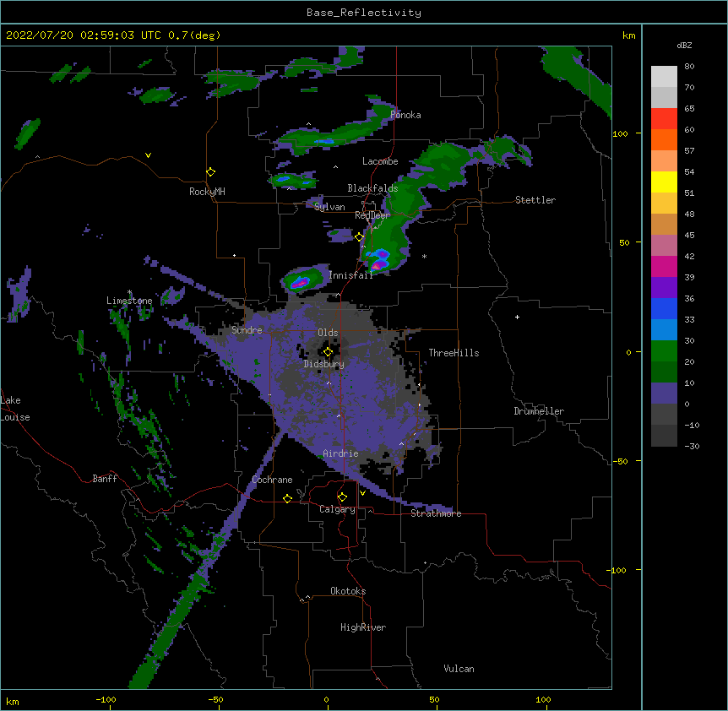Click the Strathmore label

pyautogui.click(x=436, y=513)
